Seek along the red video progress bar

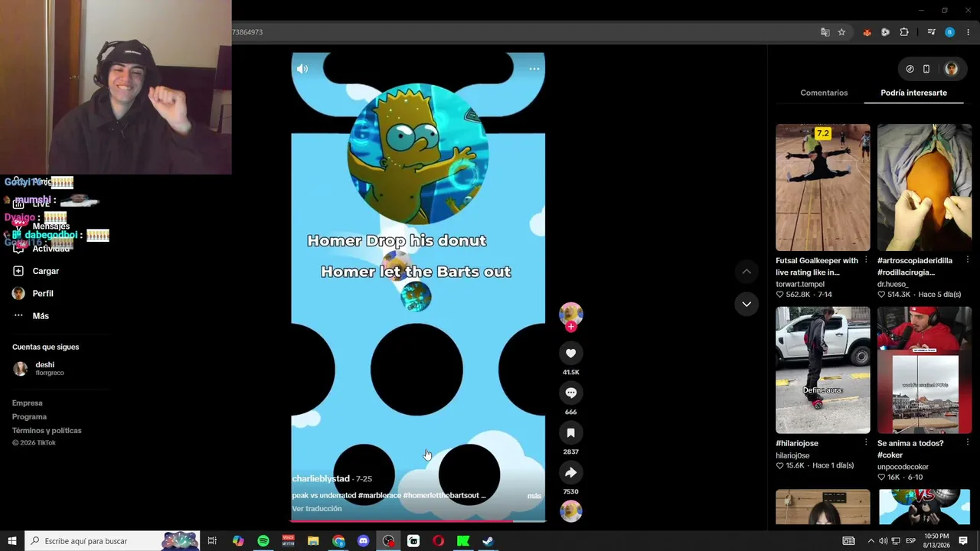pyautogui.click(x=418, y=521)
